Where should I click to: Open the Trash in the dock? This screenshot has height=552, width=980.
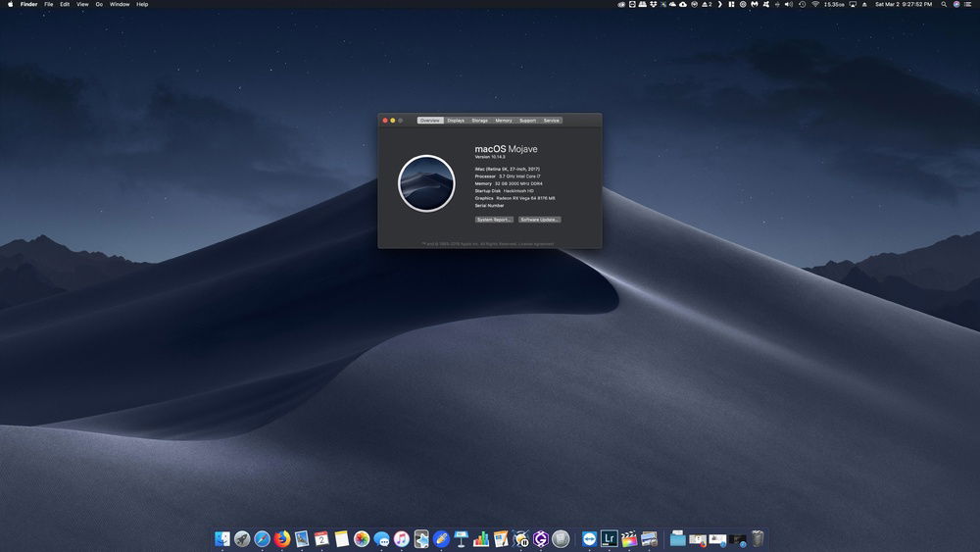tap(758, 538)
